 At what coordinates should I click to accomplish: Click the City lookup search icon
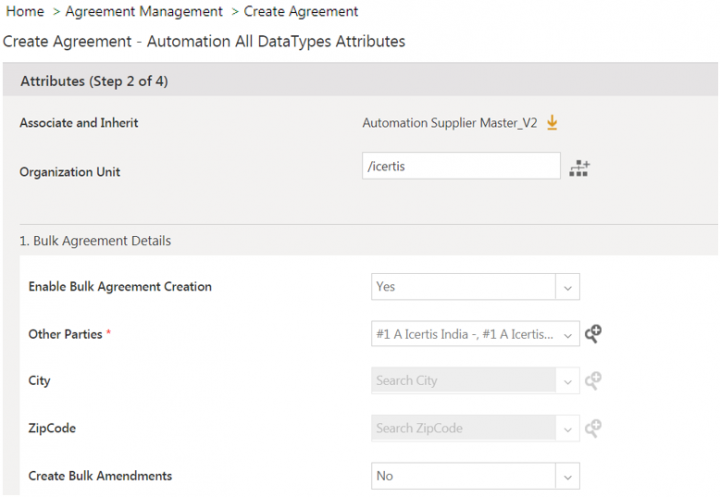click(593, 381)
